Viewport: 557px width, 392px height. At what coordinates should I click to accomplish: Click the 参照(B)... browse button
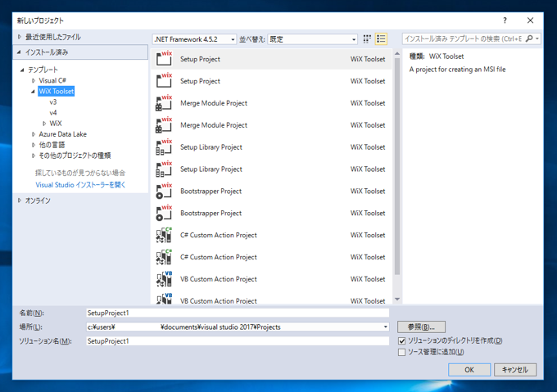(x=421, y=327)
